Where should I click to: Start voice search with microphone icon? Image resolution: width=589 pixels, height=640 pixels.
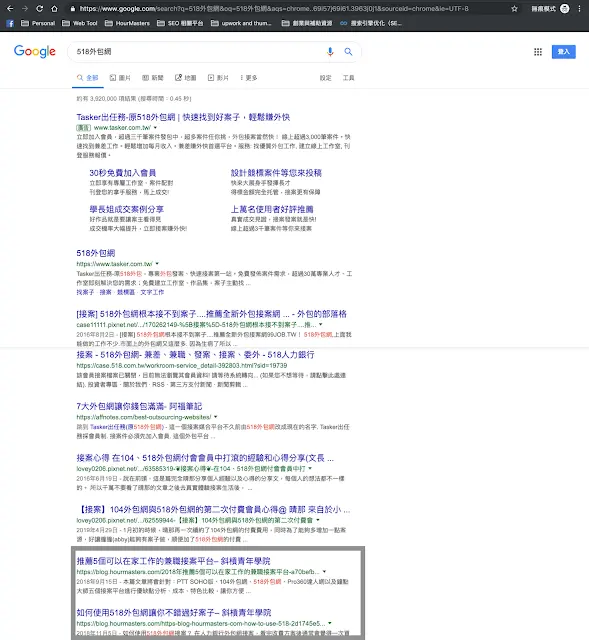(x=330, y=51)
